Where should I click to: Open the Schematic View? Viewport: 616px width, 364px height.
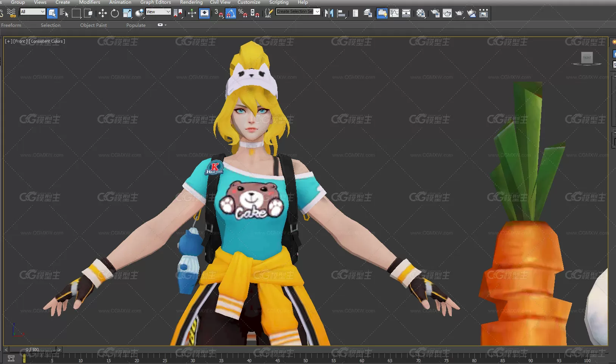(406, 14)
